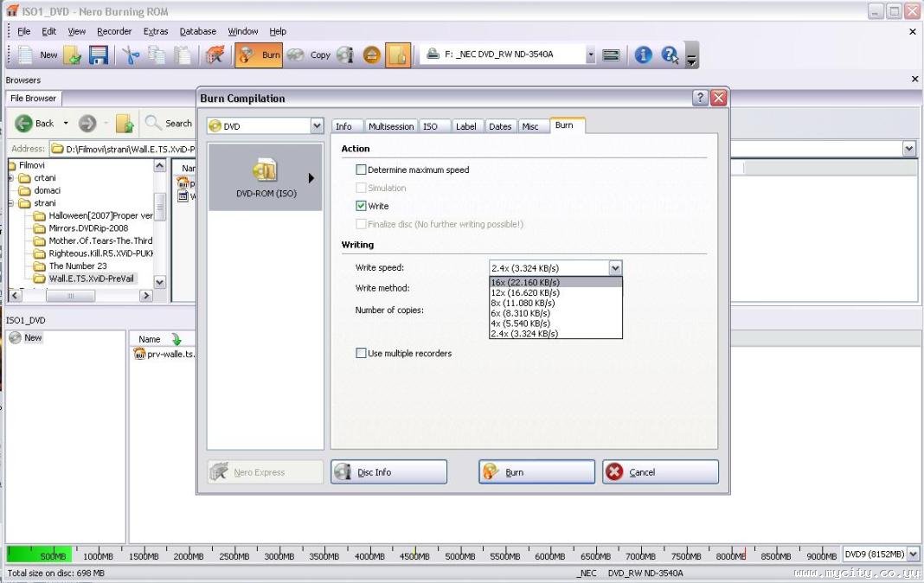Click the Disc Info toolbar icon

click(x=345, y=55)
